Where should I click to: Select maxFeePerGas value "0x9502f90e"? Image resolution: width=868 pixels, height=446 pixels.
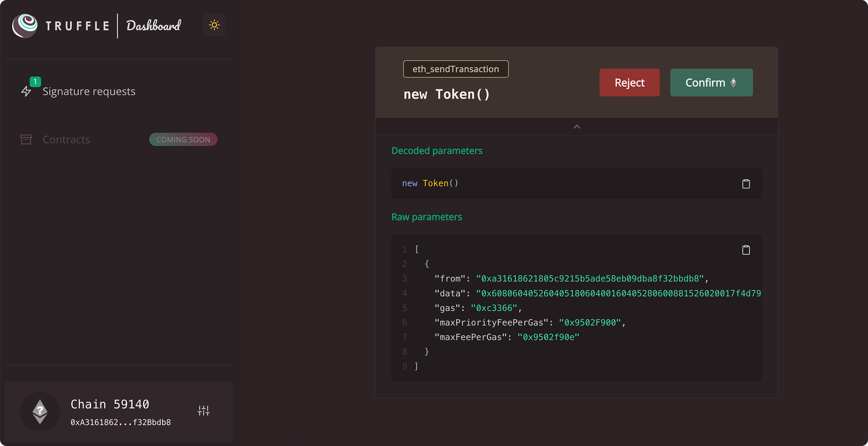(548, 337)
